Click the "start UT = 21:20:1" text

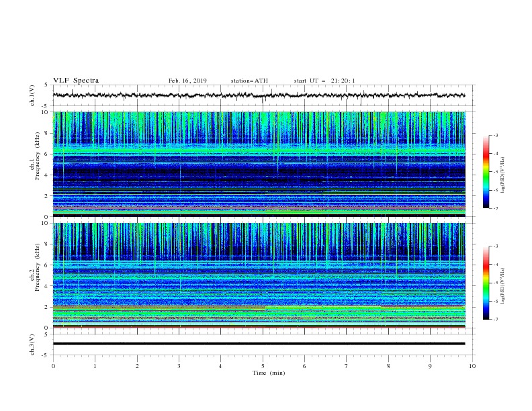[x=324, y=81]
